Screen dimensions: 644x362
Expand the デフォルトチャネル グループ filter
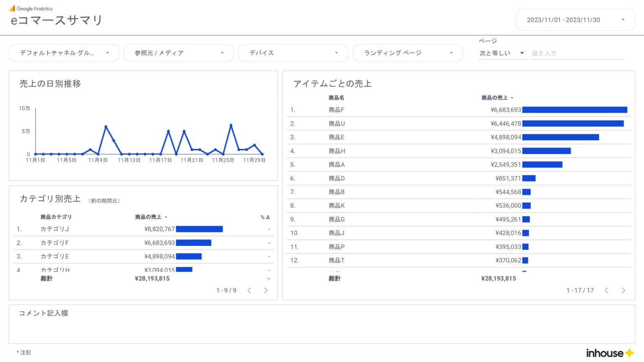(x=64, y=53)
